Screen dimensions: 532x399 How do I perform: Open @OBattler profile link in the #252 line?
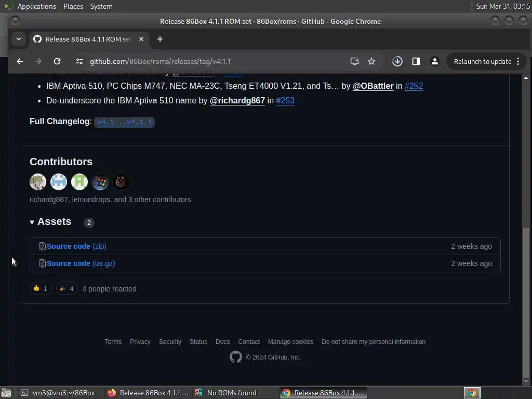coord(373,86)
